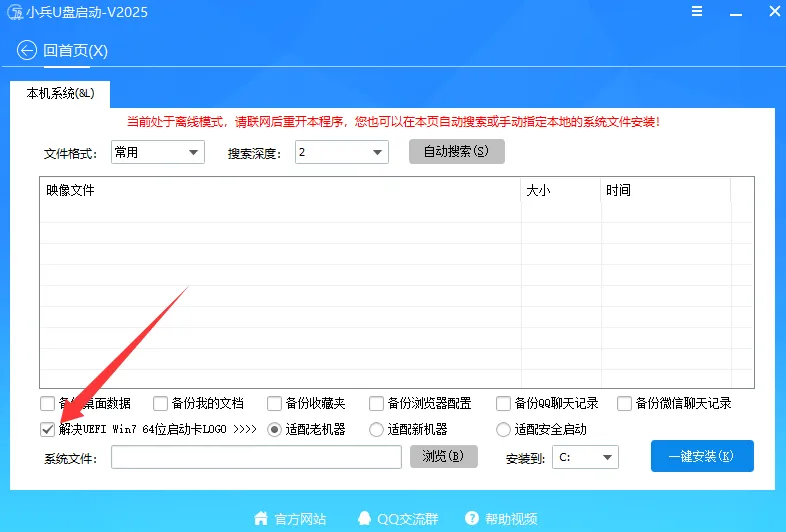Click the question mark icon beside 帮助视频
Viewport: 786px width, 532px height.
[x=472, y=518]
